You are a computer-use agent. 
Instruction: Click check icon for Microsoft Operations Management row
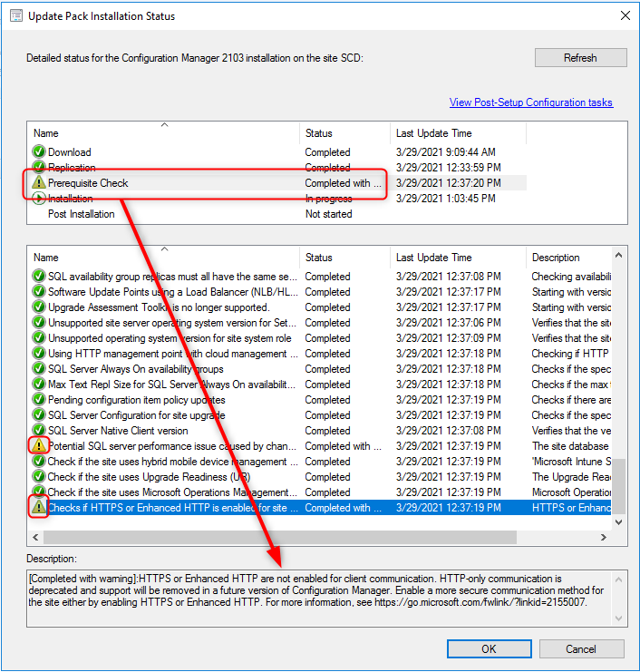[x=39, y=492]
